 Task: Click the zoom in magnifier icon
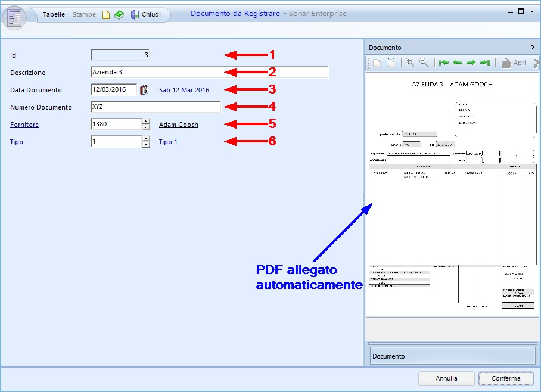[x=410, y=63]
